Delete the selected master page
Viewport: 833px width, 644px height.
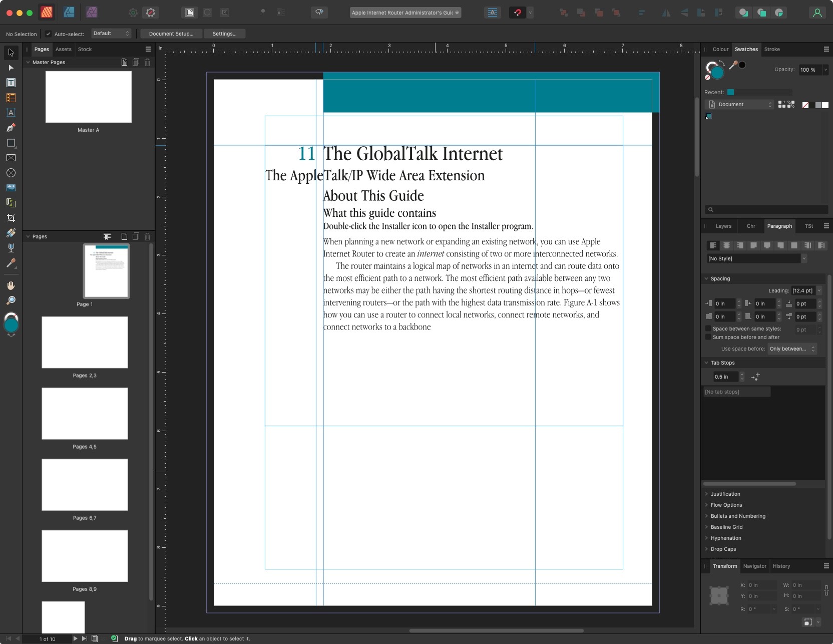[147, 62]
